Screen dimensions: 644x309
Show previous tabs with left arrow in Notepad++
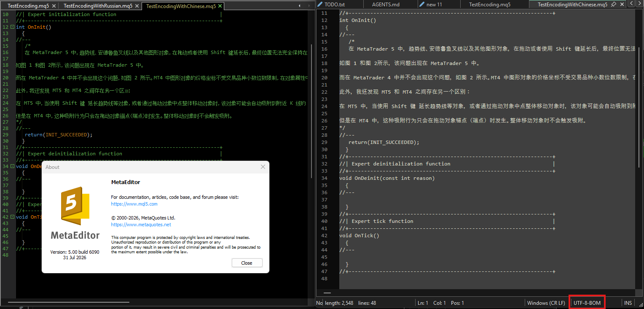tap(631, 4)
